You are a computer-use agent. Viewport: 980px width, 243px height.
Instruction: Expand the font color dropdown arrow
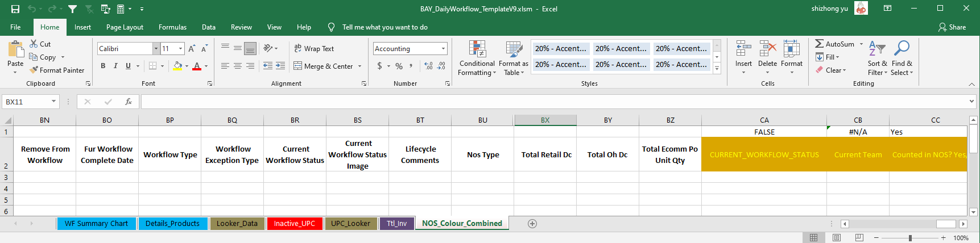[x=206, y=66]
